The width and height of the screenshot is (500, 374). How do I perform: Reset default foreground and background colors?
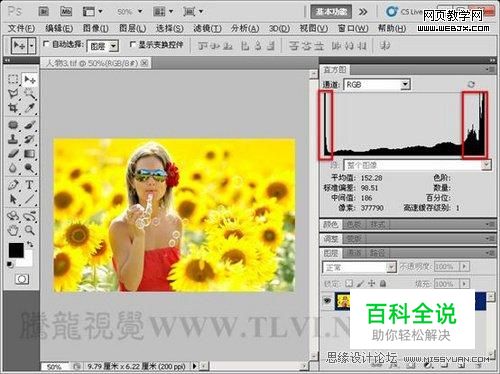(x=10, y=264)
